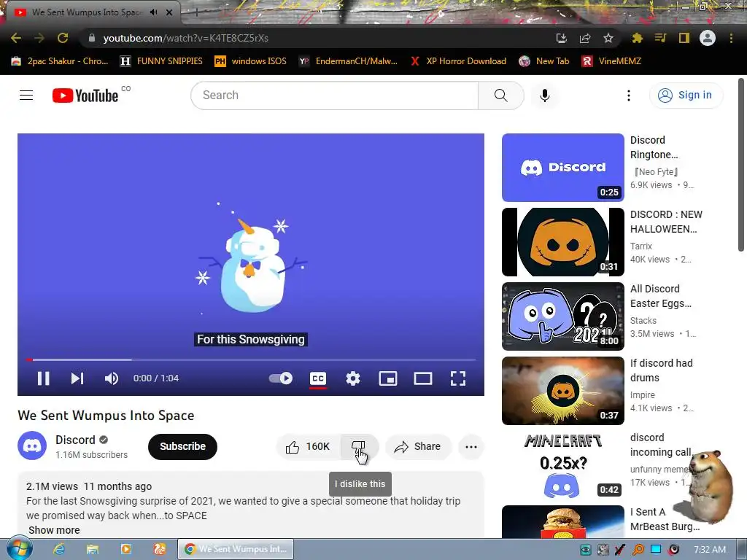
Task: Go to YouTube home logo
Action: [x=86, y=96]
